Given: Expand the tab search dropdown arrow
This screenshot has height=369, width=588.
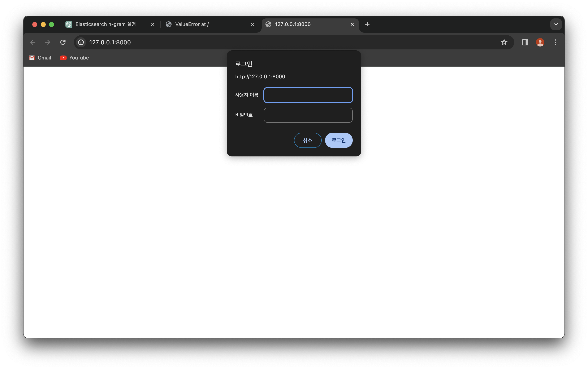Looking at the screenshot, I should tap(556, 24).
